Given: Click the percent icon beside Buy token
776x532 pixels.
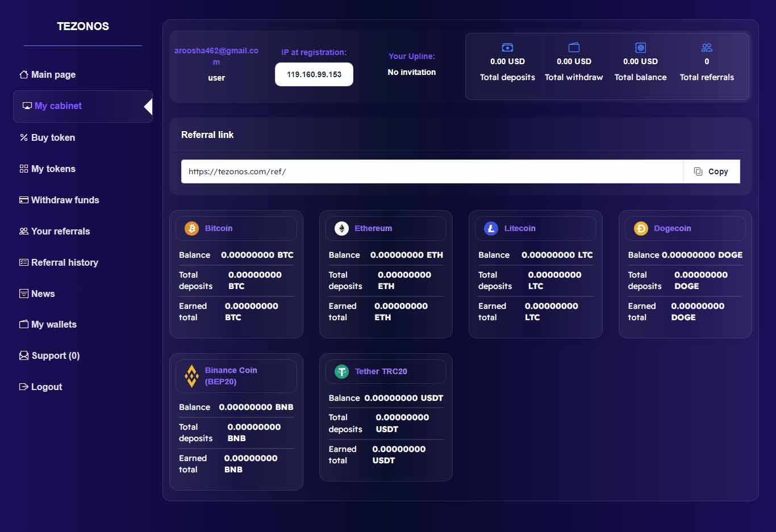Looking at the screenshot, I should coord(24,137).
